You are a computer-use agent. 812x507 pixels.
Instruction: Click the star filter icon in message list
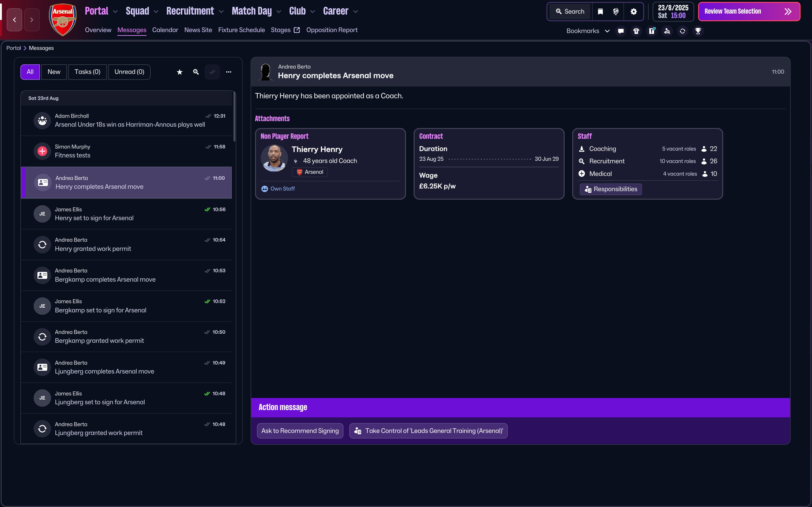tap(180, 72)
